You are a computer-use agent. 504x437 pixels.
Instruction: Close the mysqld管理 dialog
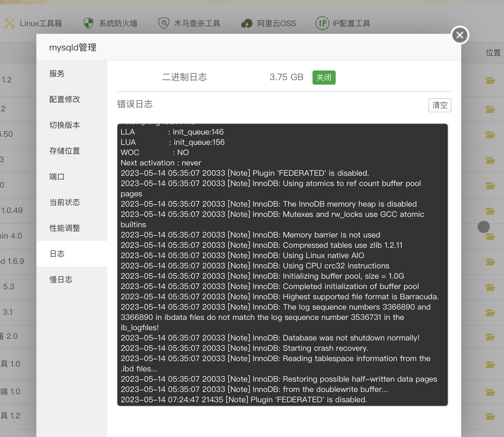[x=460, y=35]
